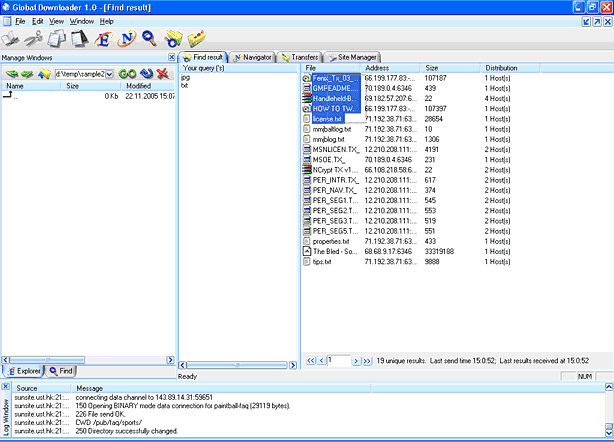Screen dimensions: 614x442
Task: Go to first results page button
Action: 311,361
